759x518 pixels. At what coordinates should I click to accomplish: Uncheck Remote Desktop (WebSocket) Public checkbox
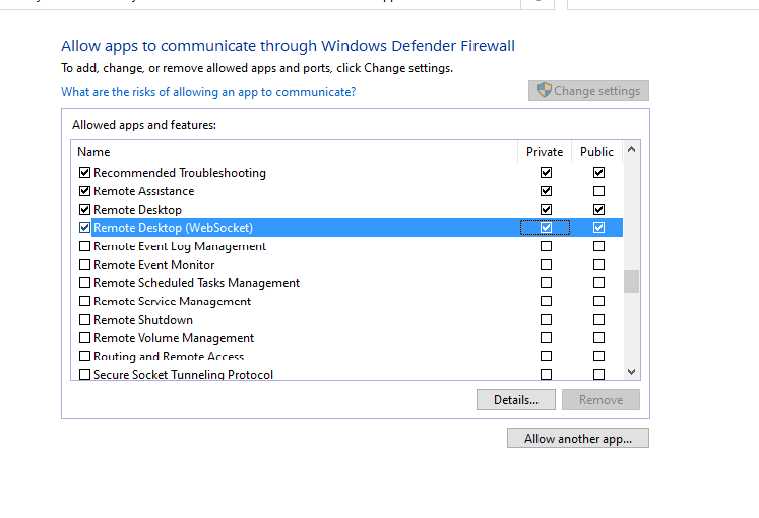(598, 228)
